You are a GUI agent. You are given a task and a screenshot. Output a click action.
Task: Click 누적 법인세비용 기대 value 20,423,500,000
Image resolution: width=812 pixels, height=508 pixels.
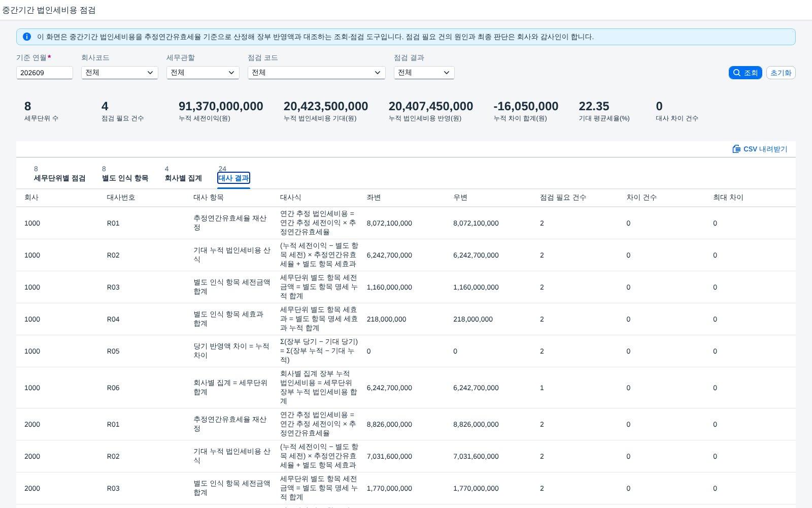(x=326, y=106)
